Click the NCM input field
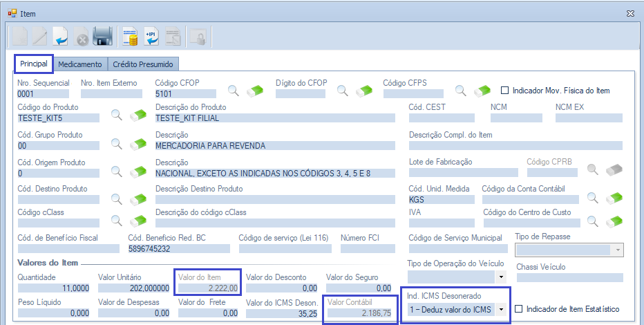The image size is (644, 325). [516, 118]
